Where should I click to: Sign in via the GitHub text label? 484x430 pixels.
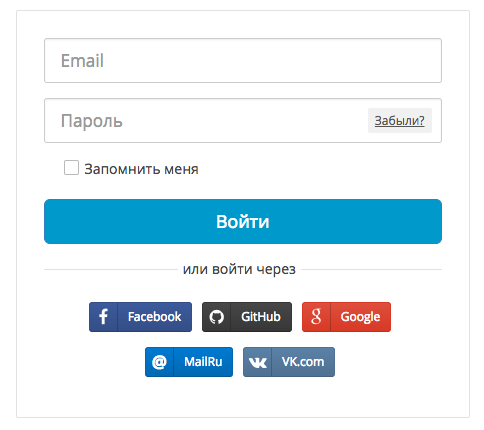(x=261, y=317)
